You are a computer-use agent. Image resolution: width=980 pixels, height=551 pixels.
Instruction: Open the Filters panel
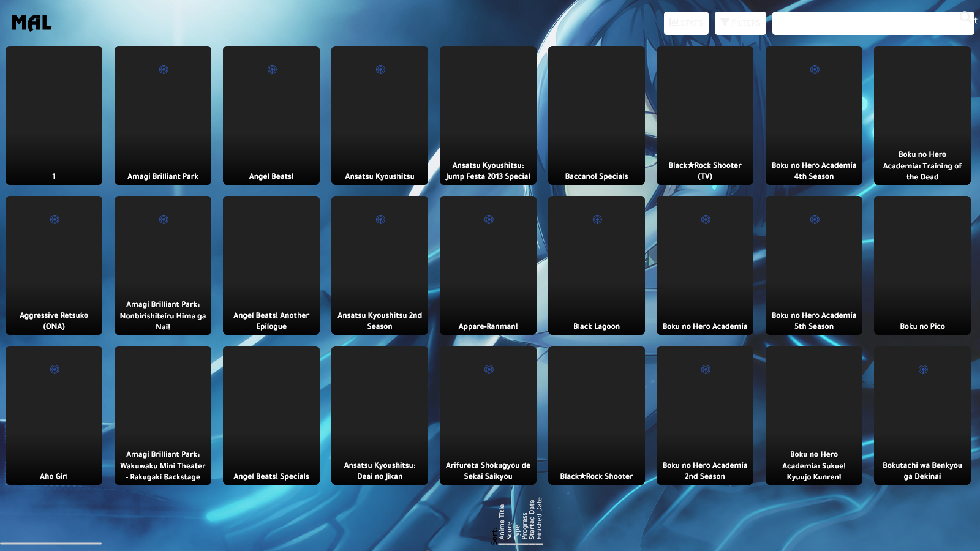[x=740, y=23]
